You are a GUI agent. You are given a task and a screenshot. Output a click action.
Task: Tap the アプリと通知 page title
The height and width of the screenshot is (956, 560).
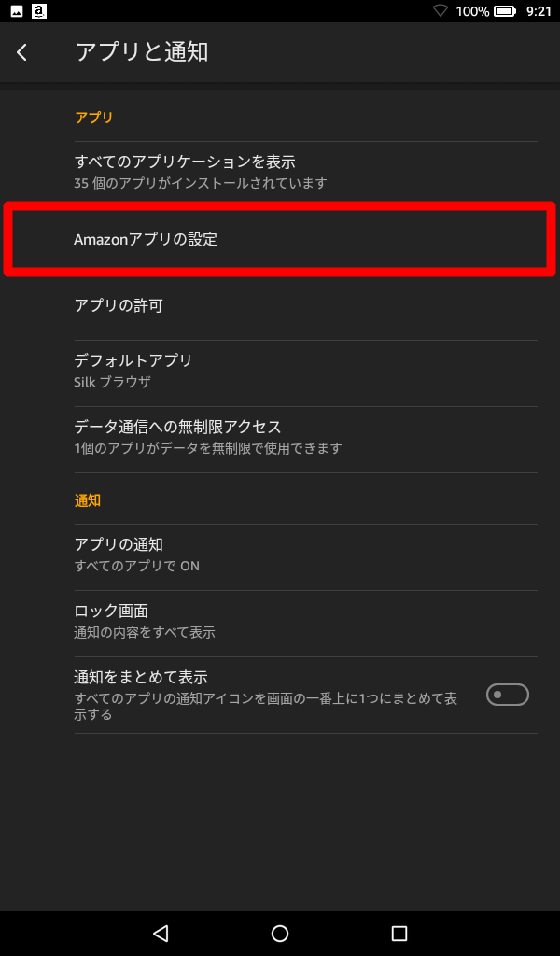point(142,52)
